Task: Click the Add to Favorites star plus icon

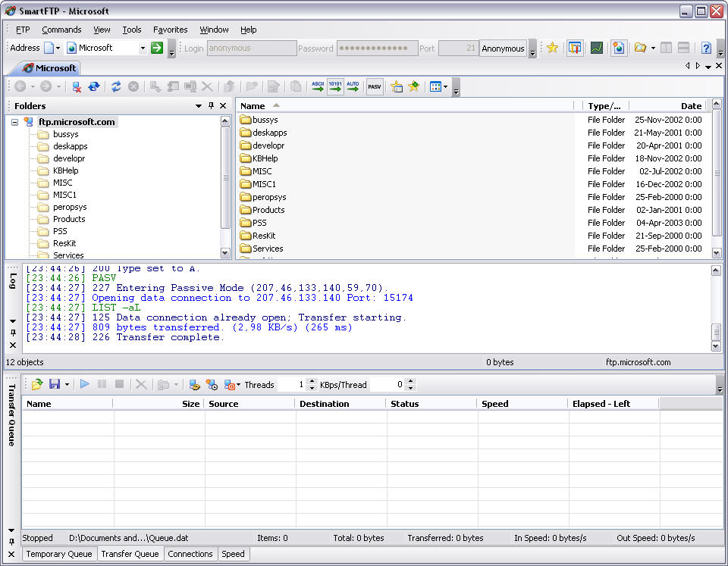Action: [413, 86]
